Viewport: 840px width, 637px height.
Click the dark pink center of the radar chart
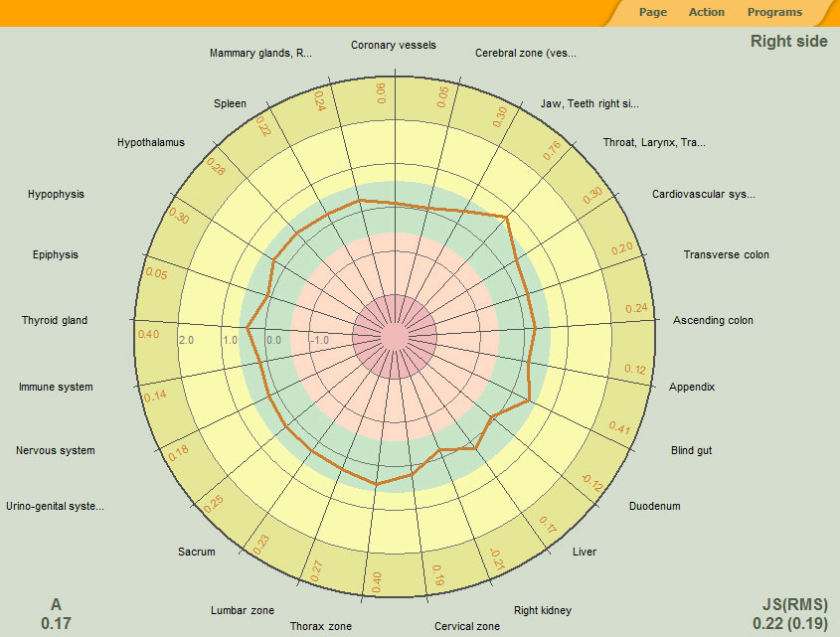point(395,337)
